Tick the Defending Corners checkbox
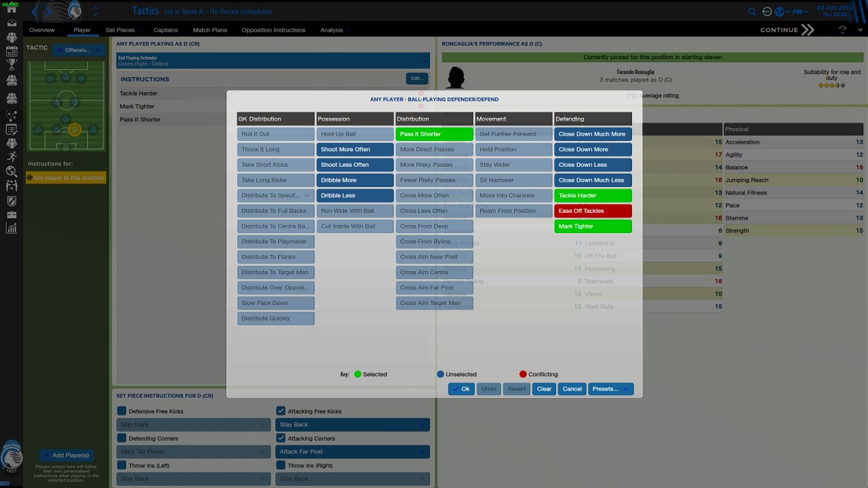The width and height of the screenshot is (868, 488). pyautogui.click(x=121, y=438)
